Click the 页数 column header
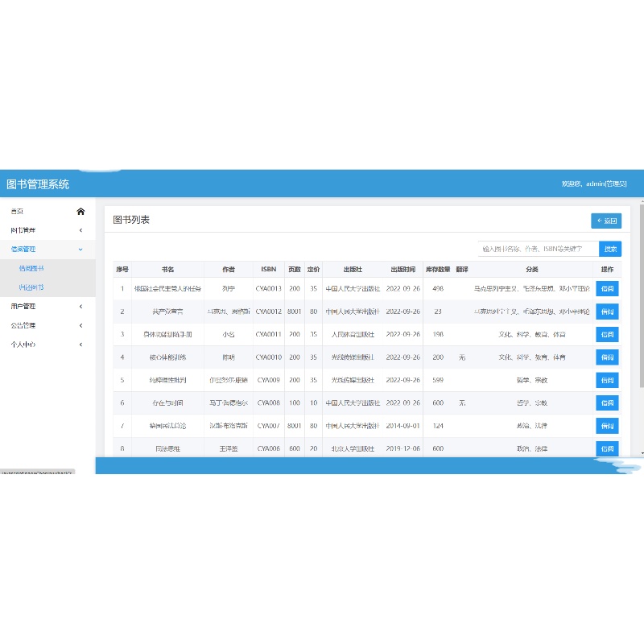This screenshot has width=644, height=644. click(x=295, y=270)
